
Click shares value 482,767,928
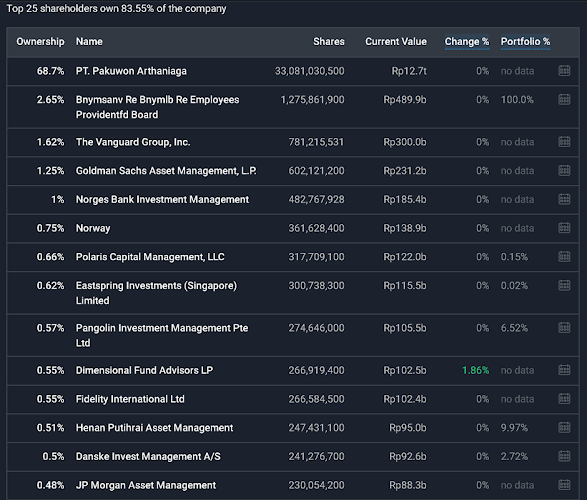point(316,199)
